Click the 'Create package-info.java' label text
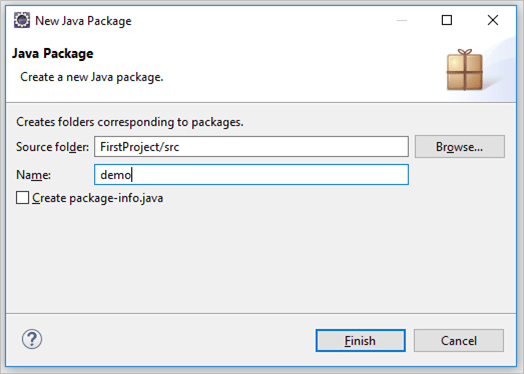The image size is (524, 374). (98, 198)
